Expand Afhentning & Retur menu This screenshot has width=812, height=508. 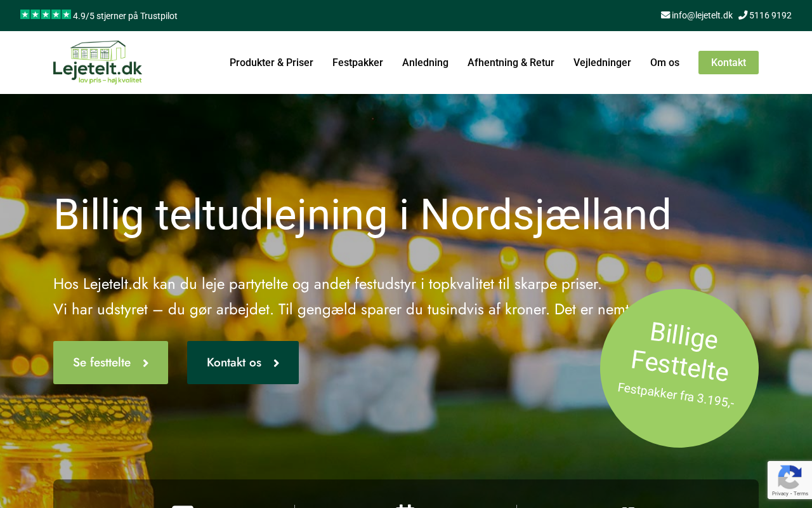point(511,62)
